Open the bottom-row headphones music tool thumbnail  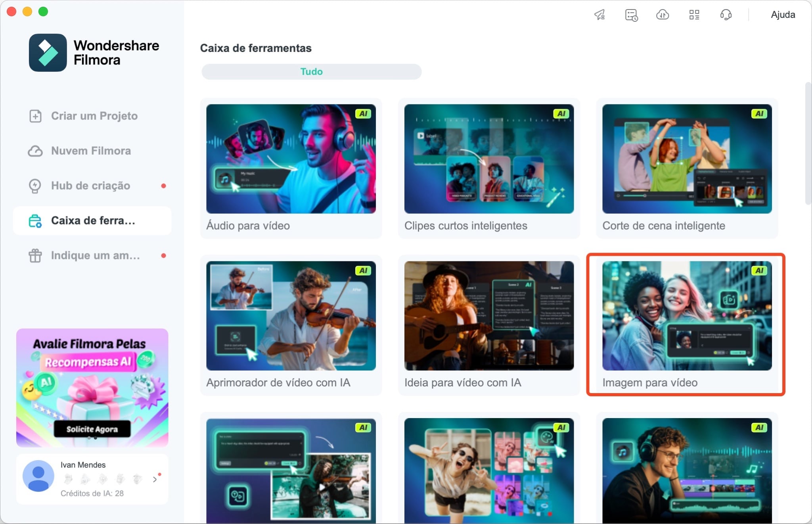click(687, 470)
